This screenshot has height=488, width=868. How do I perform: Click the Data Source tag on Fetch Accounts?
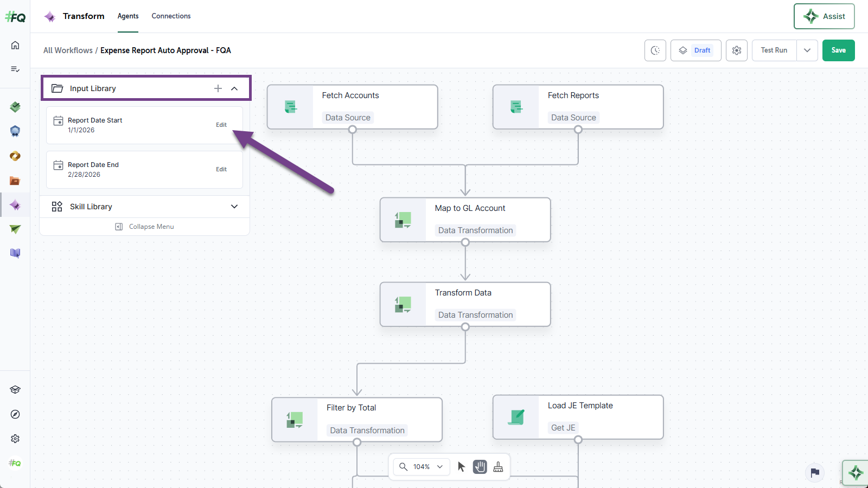(348, 118)
